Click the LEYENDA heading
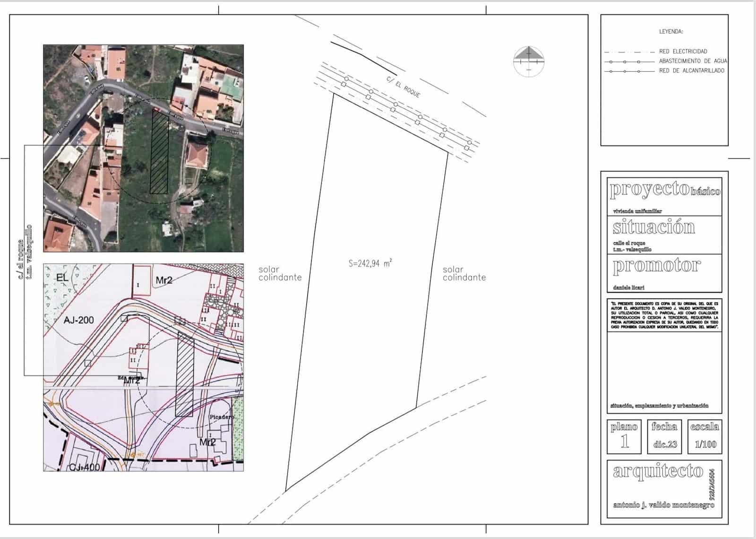Viewport: 756px width, 539px height. click(x=671, y=32)
